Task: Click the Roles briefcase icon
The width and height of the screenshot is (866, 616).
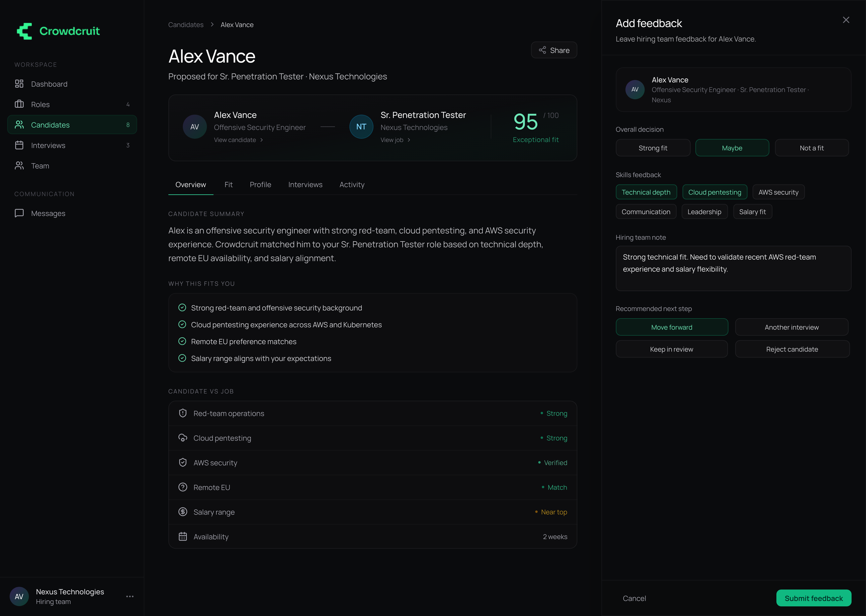Action: tap(19, 104)
